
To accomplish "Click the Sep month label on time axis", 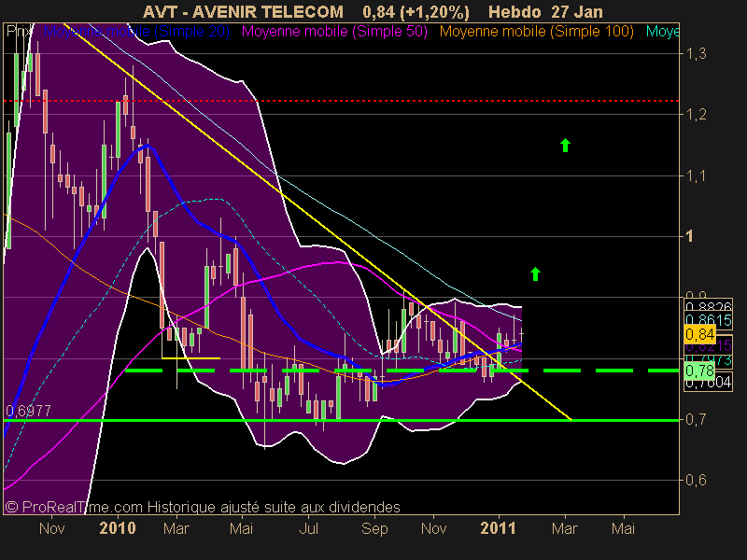I will (x=374, y=528).
